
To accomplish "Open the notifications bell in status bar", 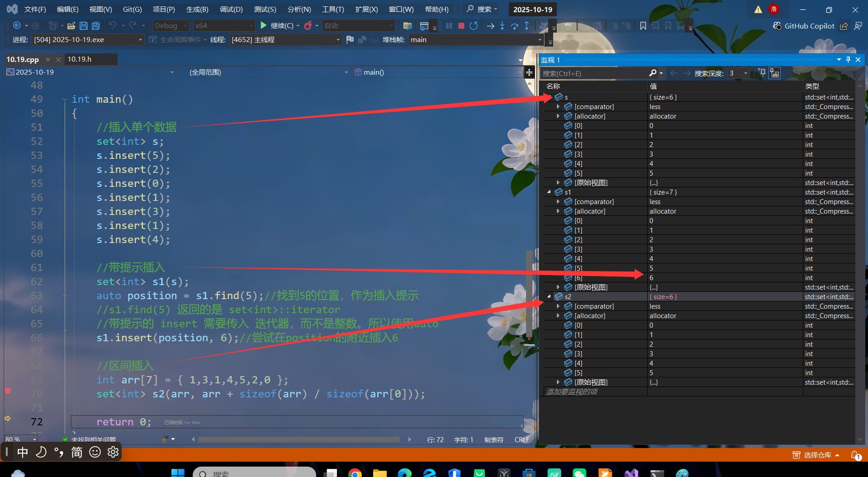I will pos(855,455).
